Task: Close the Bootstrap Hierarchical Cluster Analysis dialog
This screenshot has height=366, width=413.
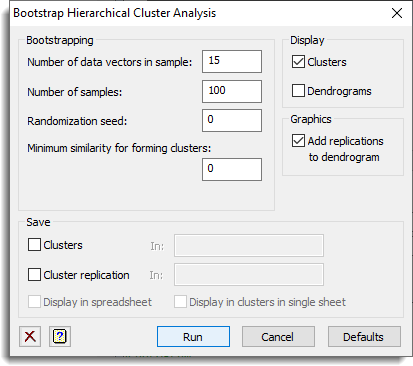Action: pos(397,13)
